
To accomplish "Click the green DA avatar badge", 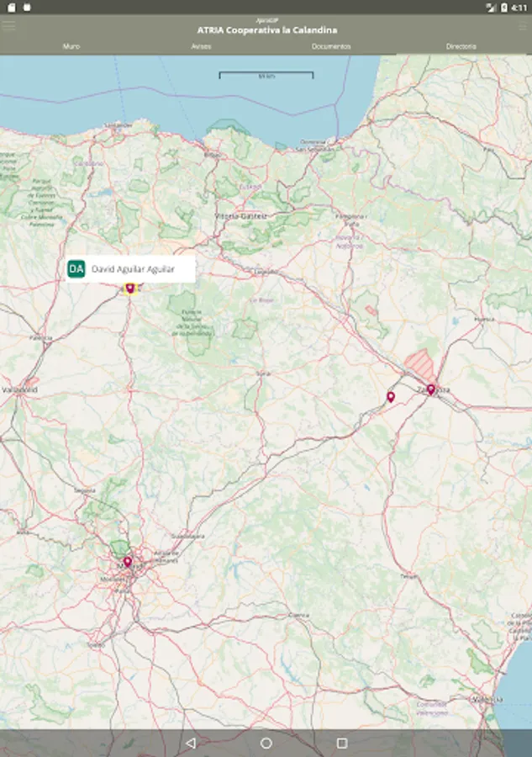I will (x=76, y=269).
